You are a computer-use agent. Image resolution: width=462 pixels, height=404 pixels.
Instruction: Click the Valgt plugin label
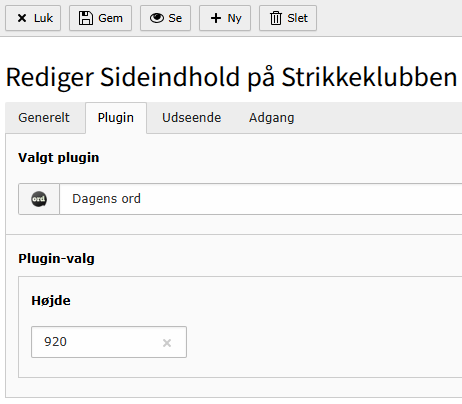pos(59,158)
